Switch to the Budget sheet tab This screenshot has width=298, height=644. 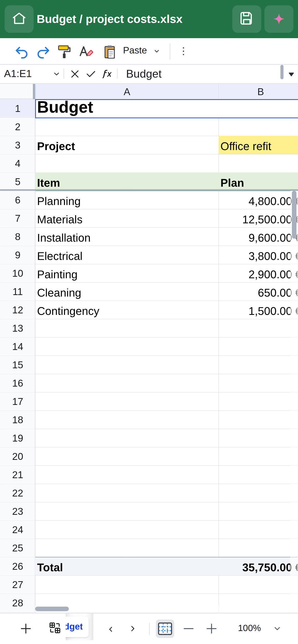coord(77,627)
